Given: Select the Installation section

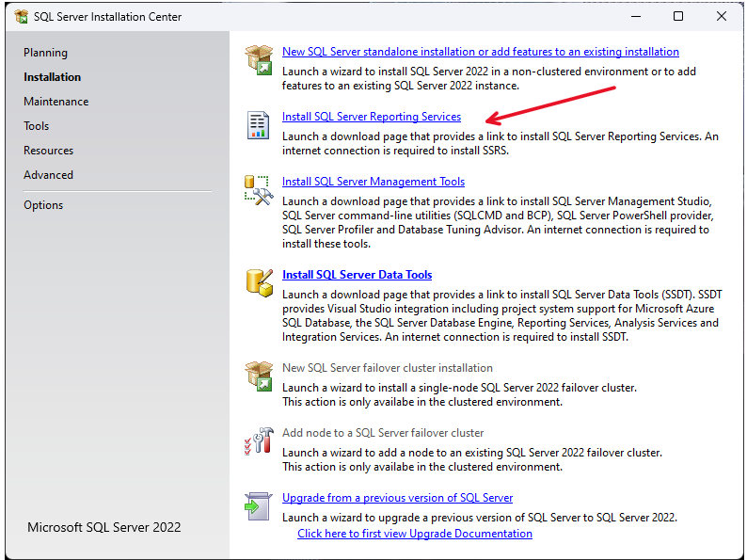Looking at the screenshot, I should point(53,77).
